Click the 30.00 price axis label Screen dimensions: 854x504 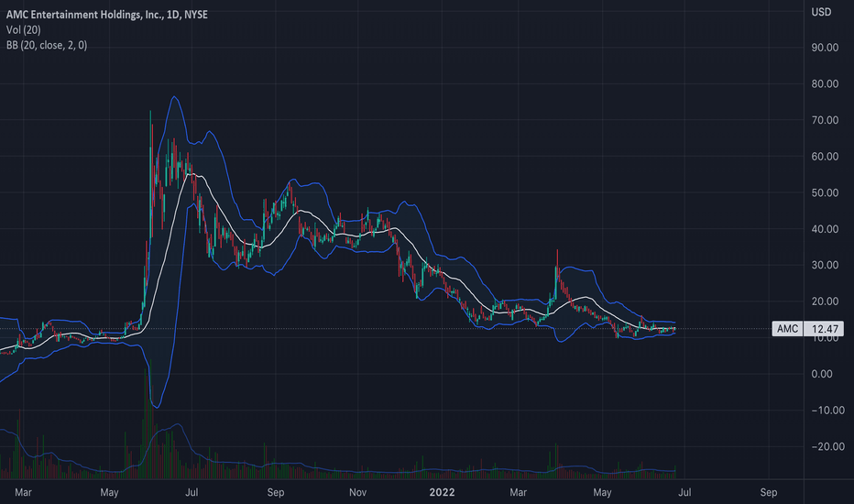tap(825, 265)
